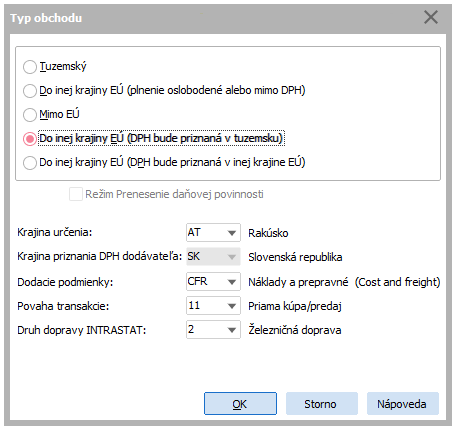The image size is (459, 433).
Task: Click the CFR value in Dodacie podmienky field
Action: coord(197,281)
